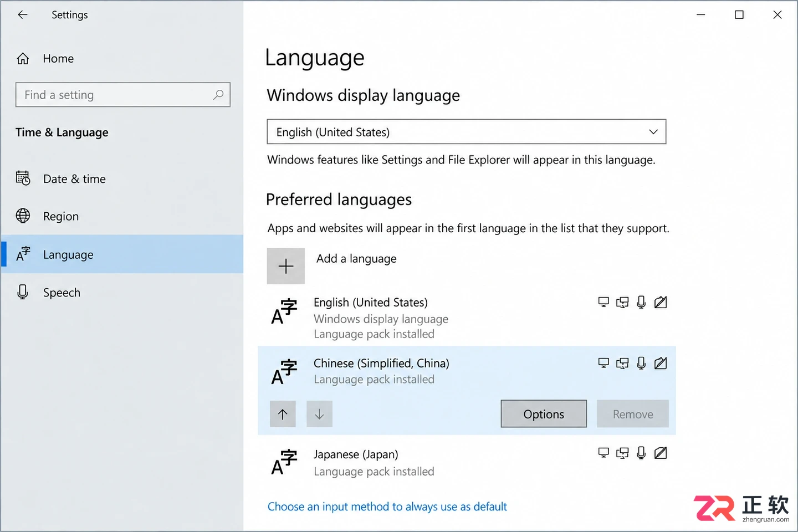Screen dimensions: 798x532
Task: Click the Date & time calendar icon
Action: [23, 178]
